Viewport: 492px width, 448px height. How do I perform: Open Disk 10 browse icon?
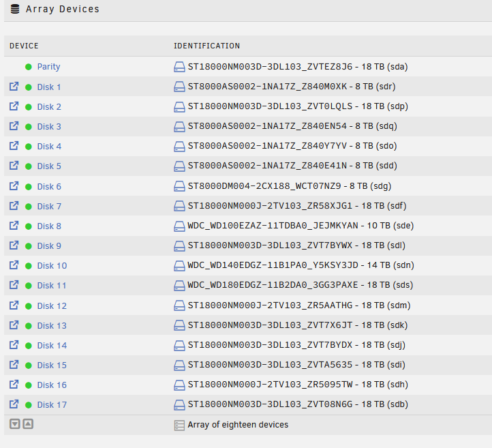pos(14,265)
